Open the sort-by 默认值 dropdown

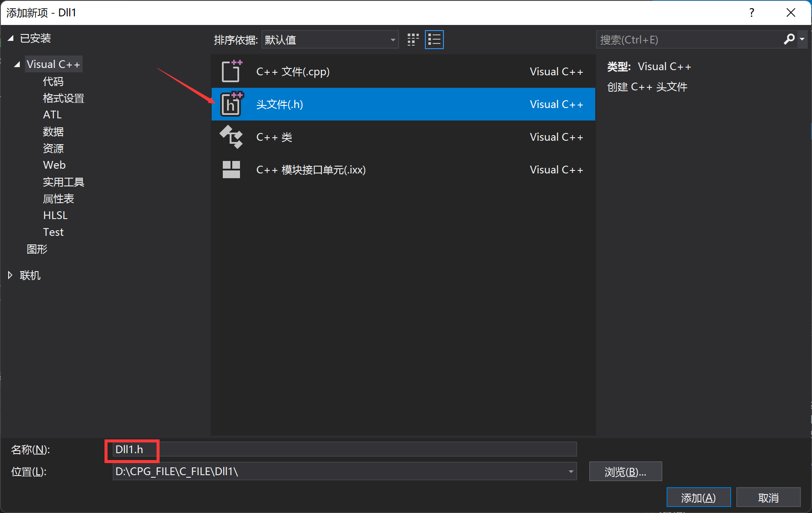[x=330, y=40]
